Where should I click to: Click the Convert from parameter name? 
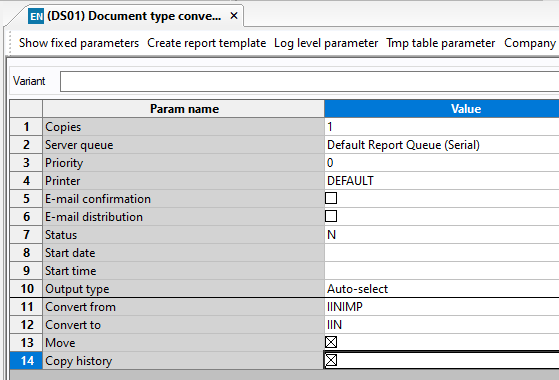pyautogui.click(x=183, y=307)
